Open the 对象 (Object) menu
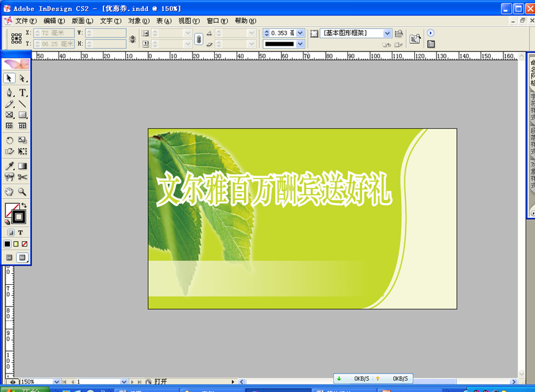Viewport: 535px width, 392px height. (138, 20)
